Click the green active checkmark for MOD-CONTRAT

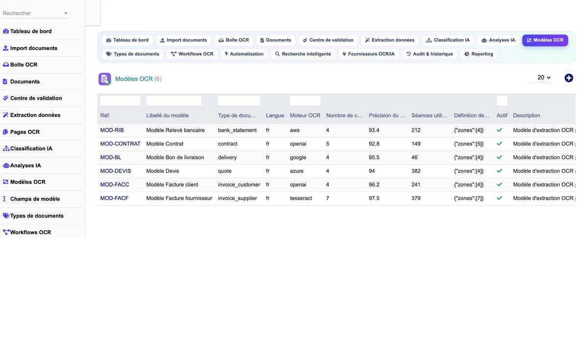pos(499,144)
